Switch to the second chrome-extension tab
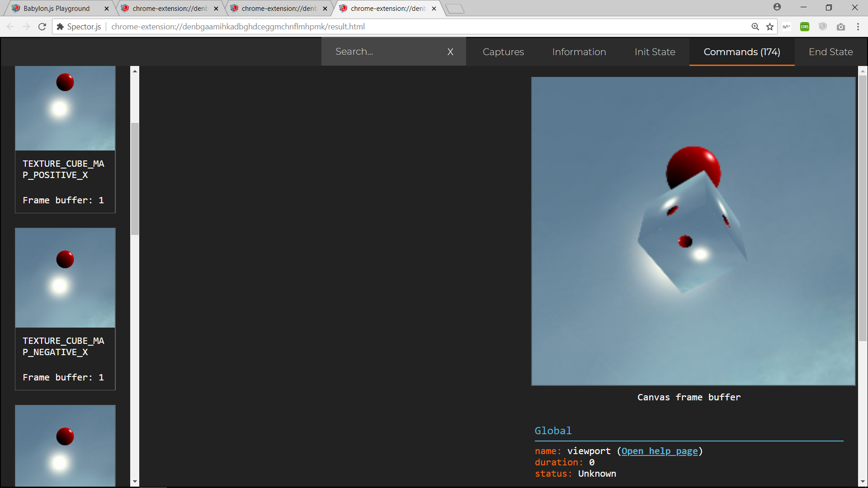This screenshot has width=868, height=488. (170, 9)
